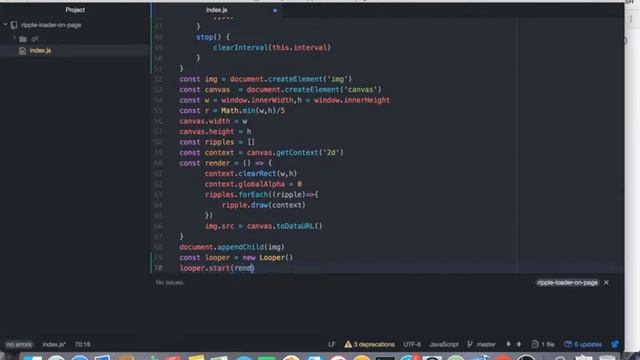Viewport: 640px width, 360px height.
Task: Click the const render = () => { line
Action: tap(226, 163)
